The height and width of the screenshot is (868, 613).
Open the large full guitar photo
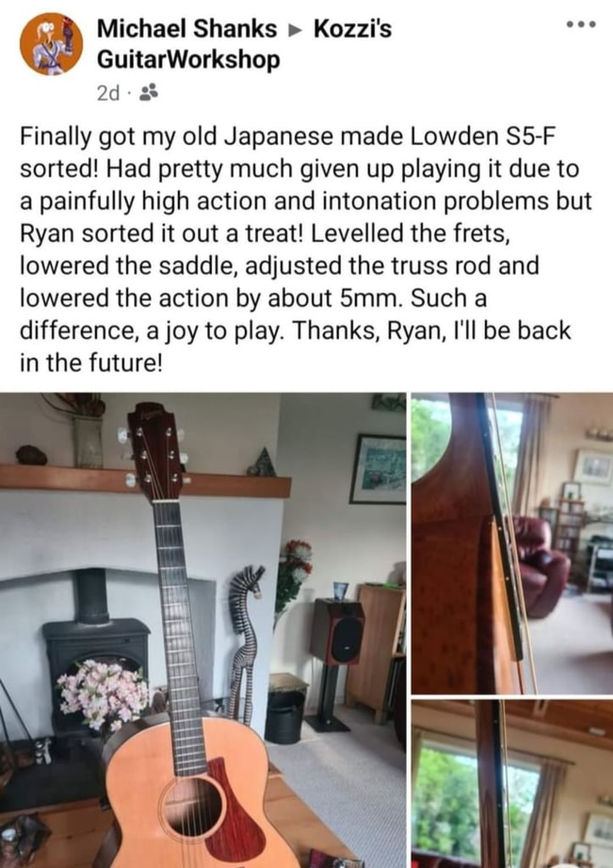[203, 630]
